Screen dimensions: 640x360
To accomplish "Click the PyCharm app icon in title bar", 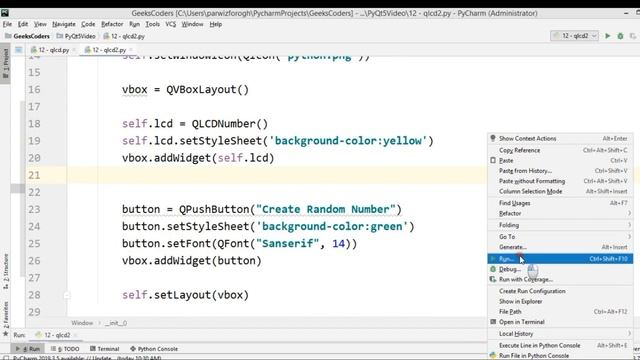I will coord(5,13).
